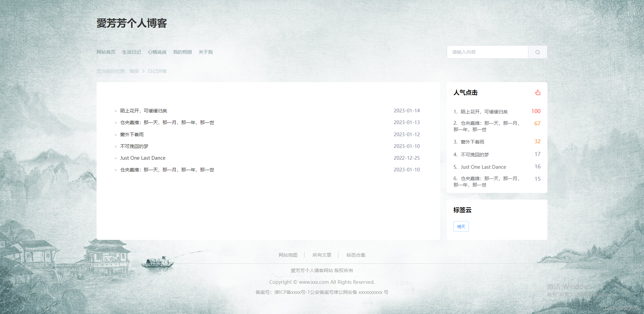The image size is (644, 314).
Task: Open 仓央嘉措 post dated 2023-01-13
Action: (167, 122)
